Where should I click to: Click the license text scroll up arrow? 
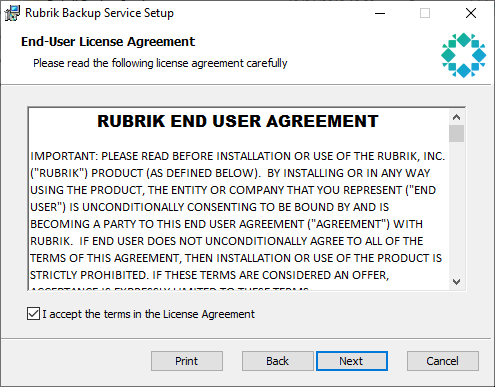[x=456, y=117]
